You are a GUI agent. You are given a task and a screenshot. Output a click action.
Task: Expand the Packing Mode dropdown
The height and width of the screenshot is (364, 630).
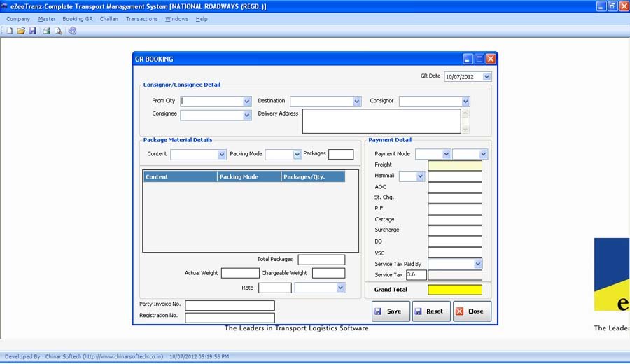(297, 155)
